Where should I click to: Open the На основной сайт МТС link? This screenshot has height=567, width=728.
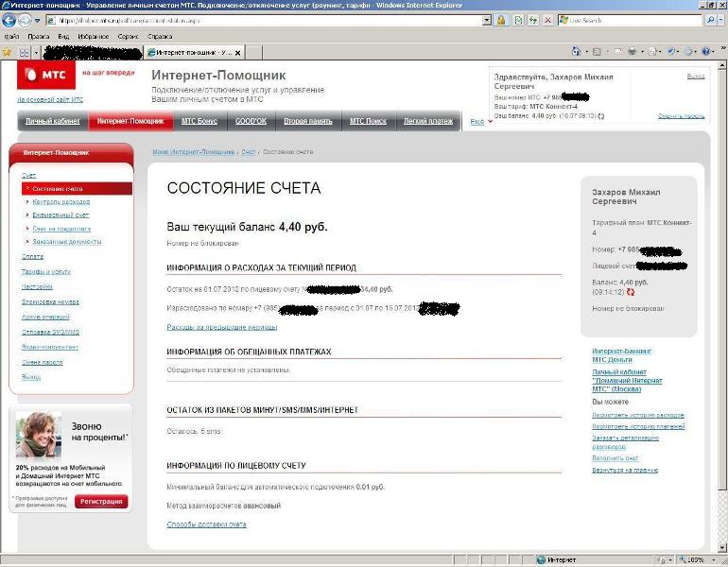tap(50, 99)
